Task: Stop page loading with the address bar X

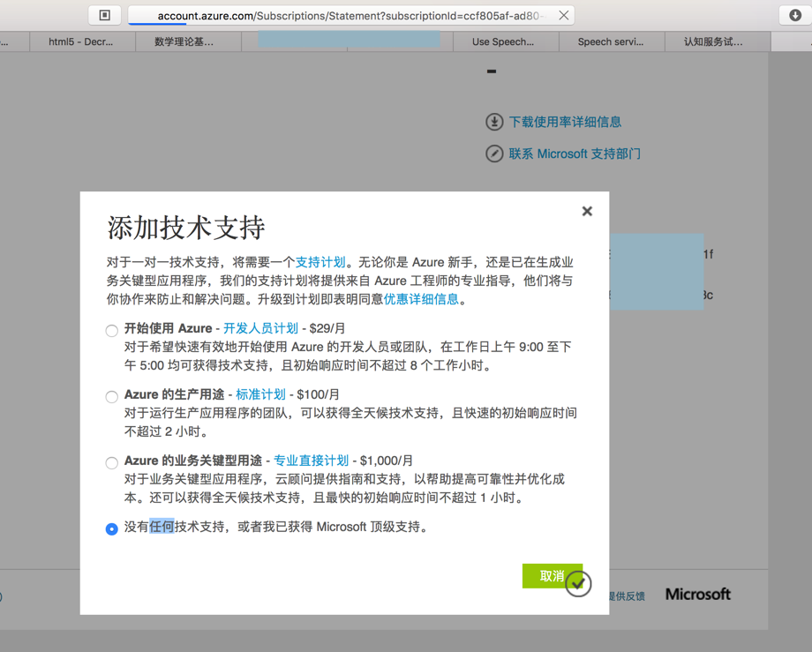Action: [x=564, y=16]
